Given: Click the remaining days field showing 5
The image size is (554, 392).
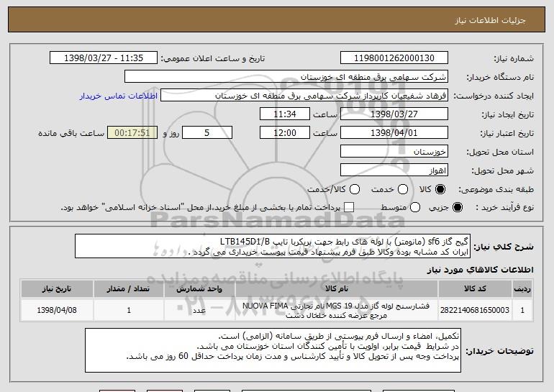Looking at the screenshot, I should (x=207, y=133).
